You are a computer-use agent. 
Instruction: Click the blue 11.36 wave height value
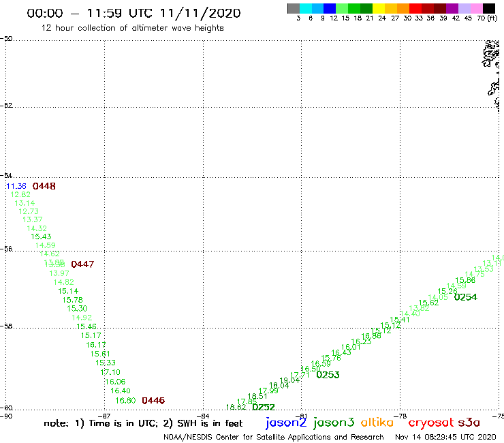pos(16,186)
